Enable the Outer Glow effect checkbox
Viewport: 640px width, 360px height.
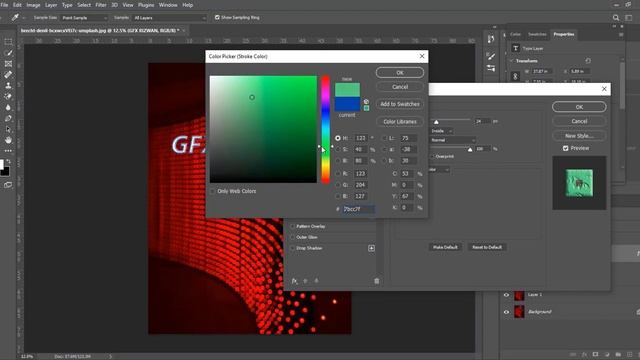(292, 237)
